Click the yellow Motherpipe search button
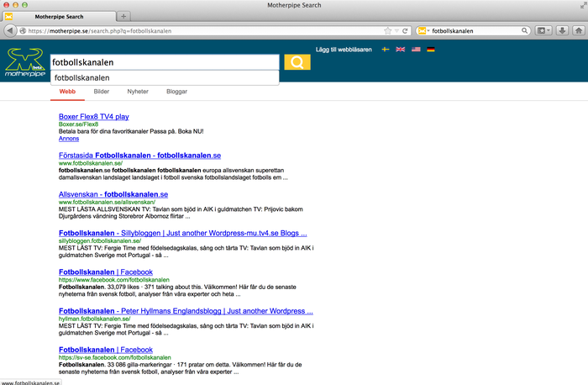 pyautogui.click(x=297, y=62)
